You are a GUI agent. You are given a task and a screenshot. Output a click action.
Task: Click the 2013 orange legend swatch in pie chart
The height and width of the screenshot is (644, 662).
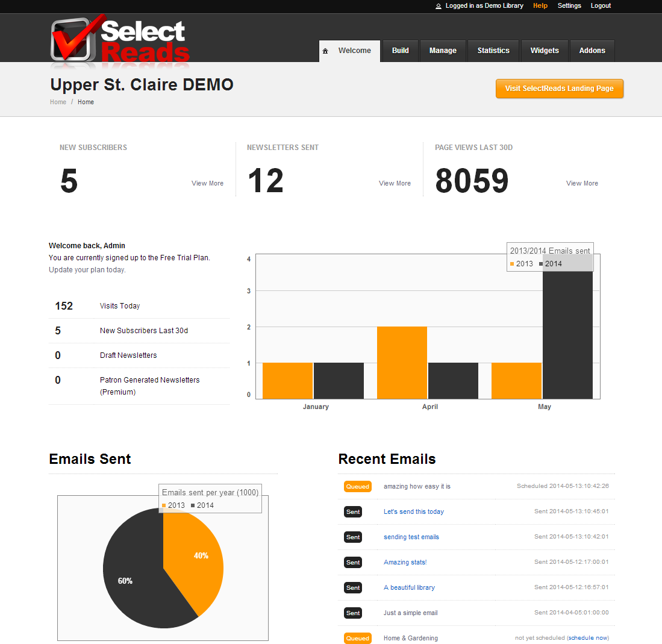click(164, 505)
